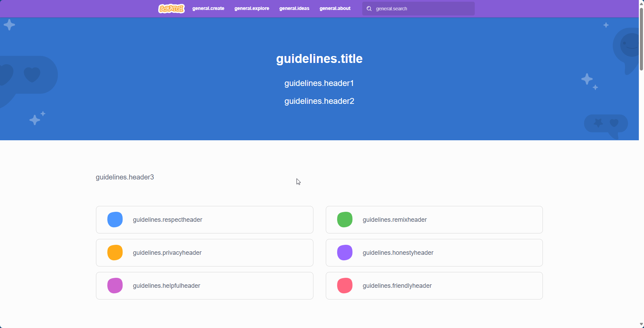Open general.about from the navigation bar
The image size is (644, 328).
335,9
